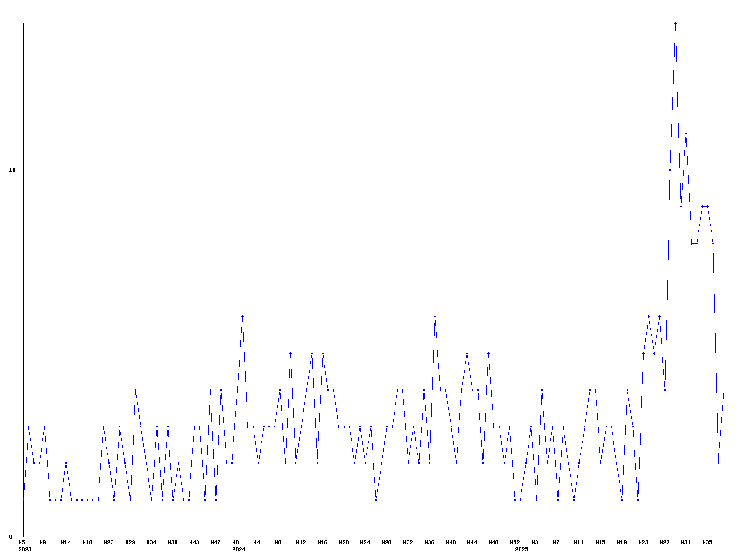Click the W5 week label
The image size is (747, 560).
(21, 542)
